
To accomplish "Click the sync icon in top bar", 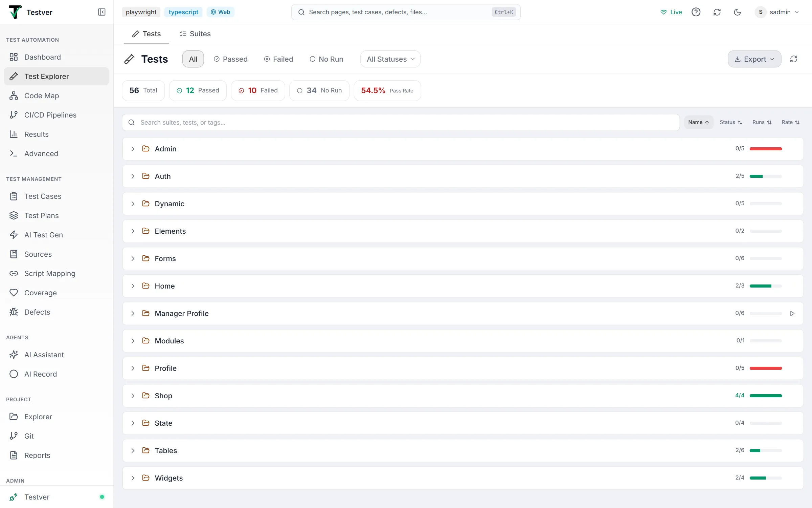I will (717, 12).
